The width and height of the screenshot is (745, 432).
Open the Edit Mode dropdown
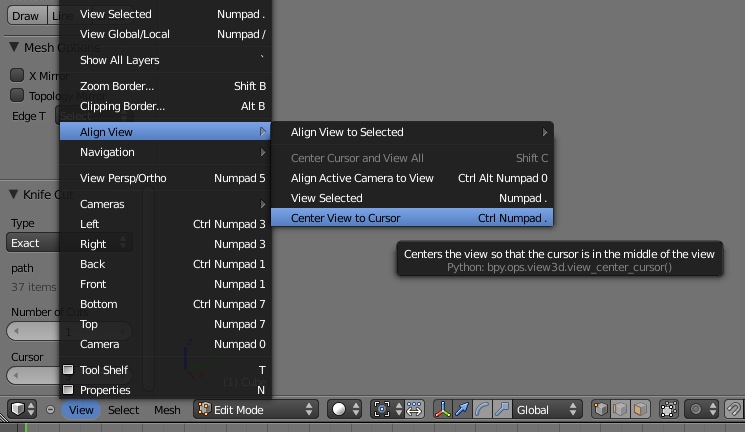pos(255,409)
